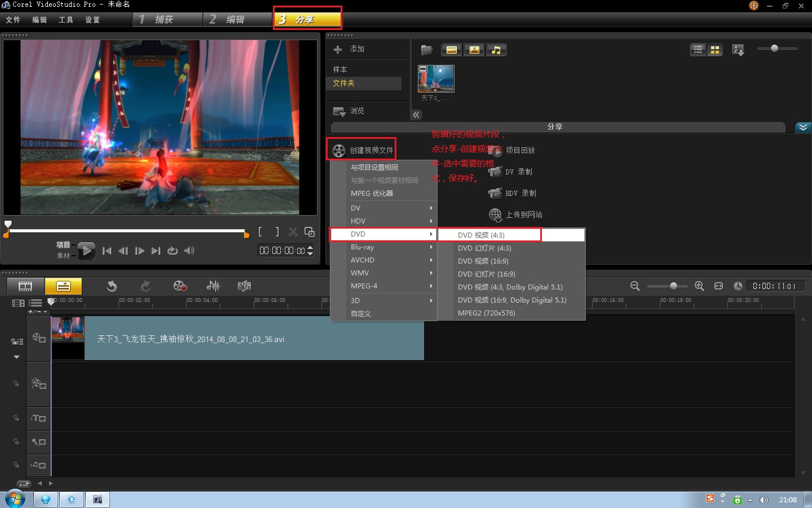This screenshot has height=508, width=812.
Task: Expand the MPEG-4 submenu
Action: (x=384, y=286)
